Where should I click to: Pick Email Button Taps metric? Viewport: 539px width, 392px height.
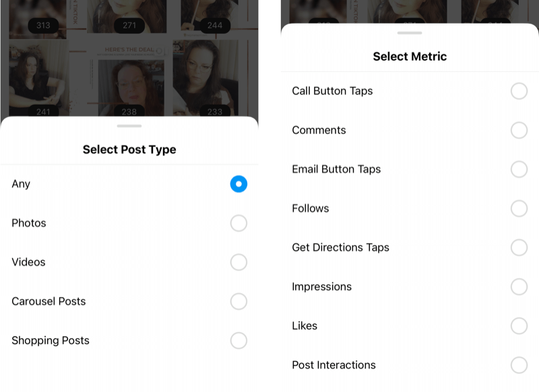point(519,169)
